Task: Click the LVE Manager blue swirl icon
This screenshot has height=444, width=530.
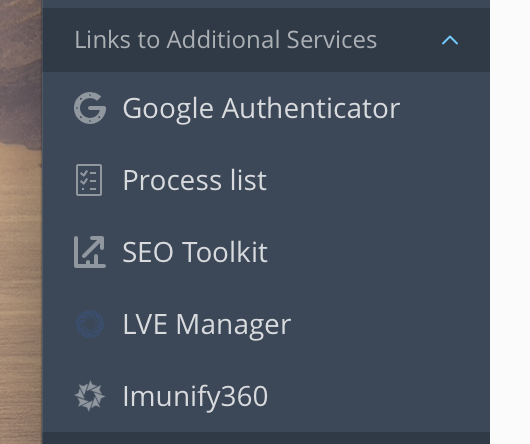Action: click(x=90, y=324)
